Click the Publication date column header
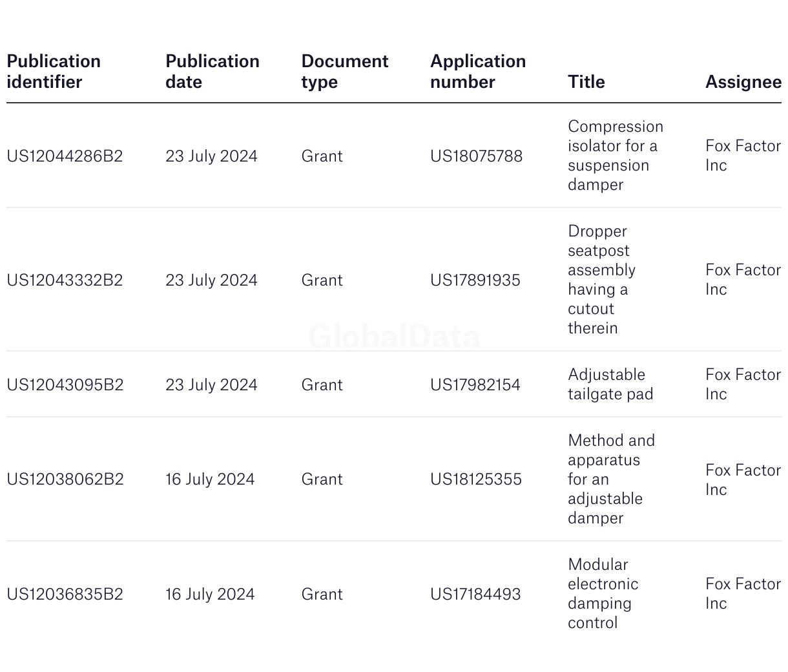Image resolution: width=788 pixels, height=672 pixels. pyautogui.click(x=213, y=72)
